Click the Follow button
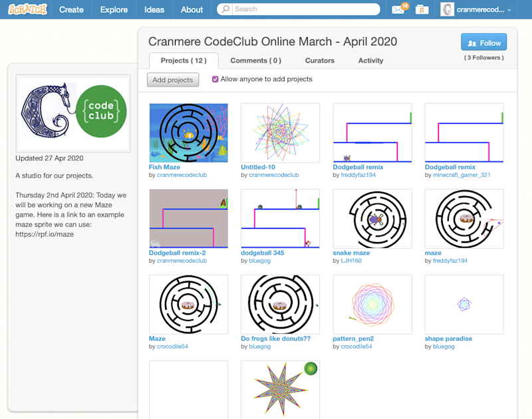The height and width of the screenshot is (419, 532). pyautogui.click(x=484, y=43)
